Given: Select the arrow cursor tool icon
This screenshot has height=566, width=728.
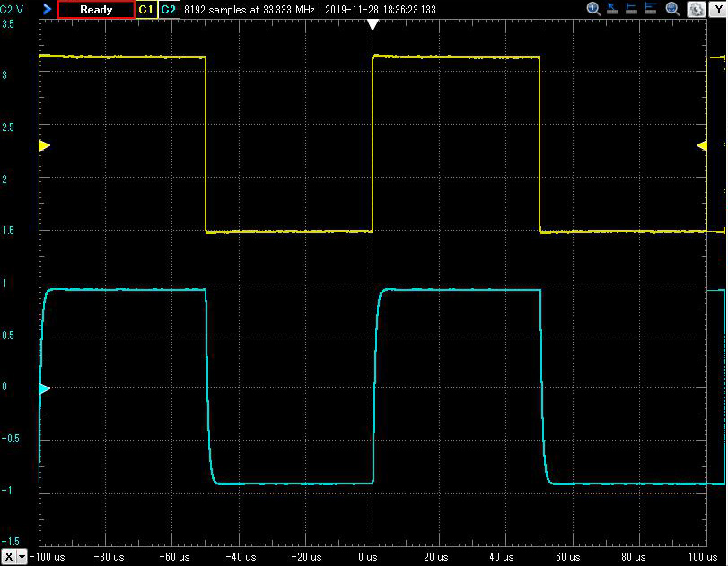Looking at the screenshot, I should [610, 9].
